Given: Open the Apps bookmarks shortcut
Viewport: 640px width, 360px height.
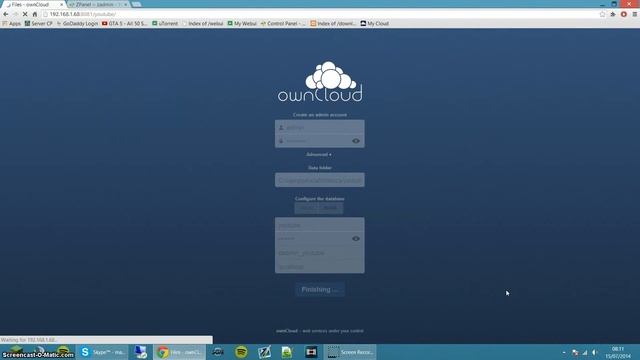Looking at the screenshot, I should 11,24.
